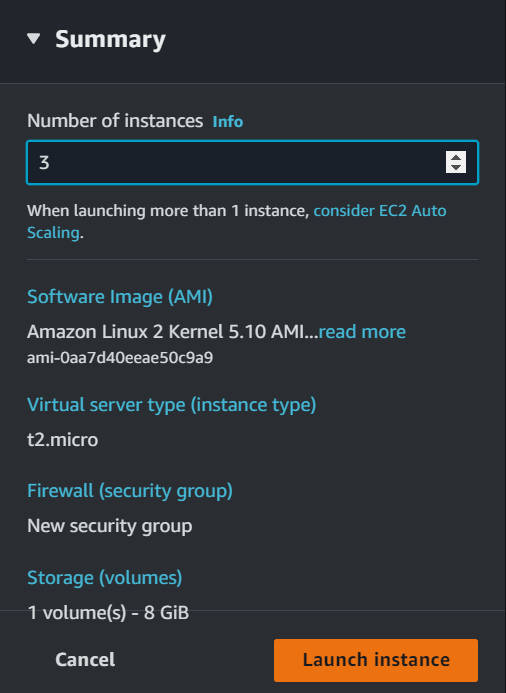Open the Storage (volumes) link
Image resolution: width=506 pixels, height=693 pixels.
click(105, 578)
